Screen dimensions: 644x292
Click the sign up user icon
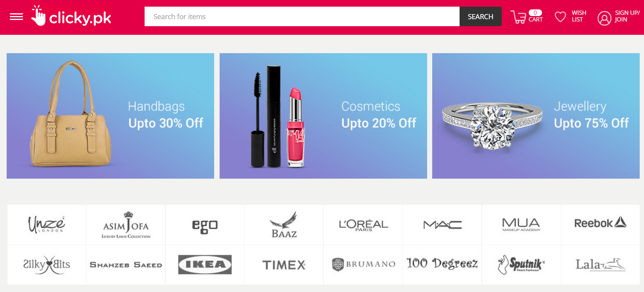pyautogui.click(x=604, y=18)
